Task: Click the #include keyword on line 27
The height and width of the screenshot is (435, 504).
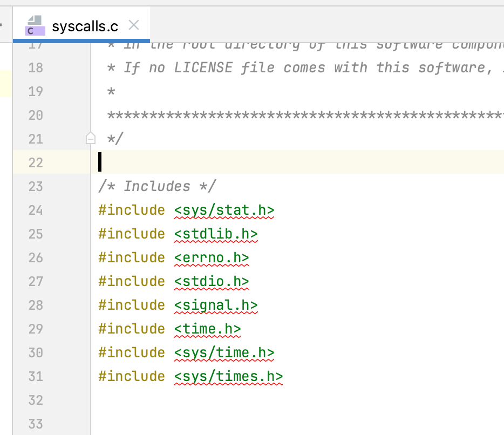Action: pos(132,281)
